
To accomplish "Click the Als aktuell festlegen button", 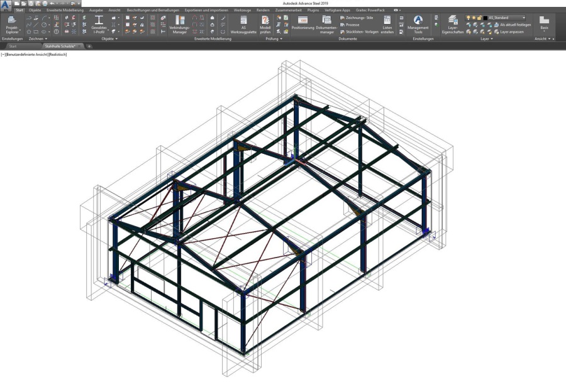I will tap(515, 24).
